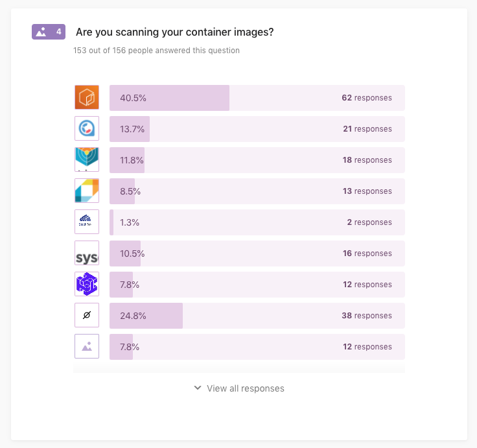Click the teal shield Trivy logo icon

click(87, 159)
